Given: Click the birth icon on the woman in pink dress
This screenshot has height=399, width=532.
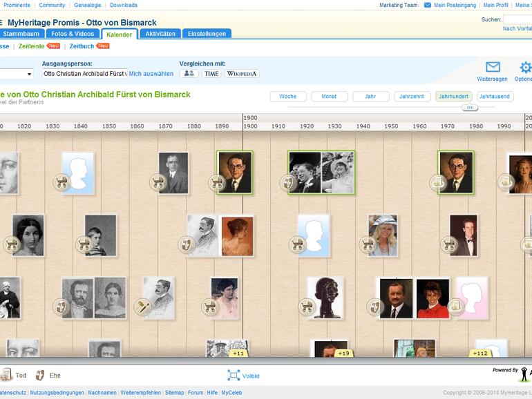Looking at the screenshot, I should click(209, 306).
